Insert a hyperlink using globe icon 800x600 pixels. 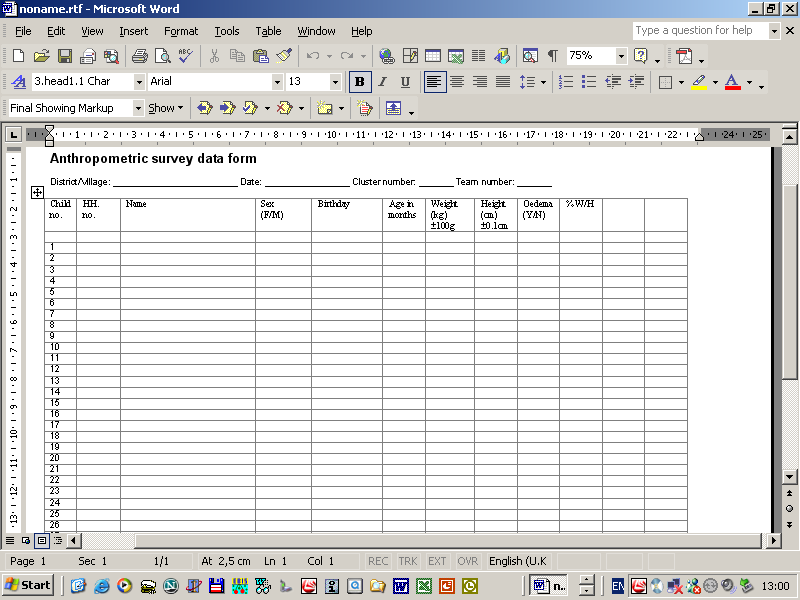click(x=387, y=56)
